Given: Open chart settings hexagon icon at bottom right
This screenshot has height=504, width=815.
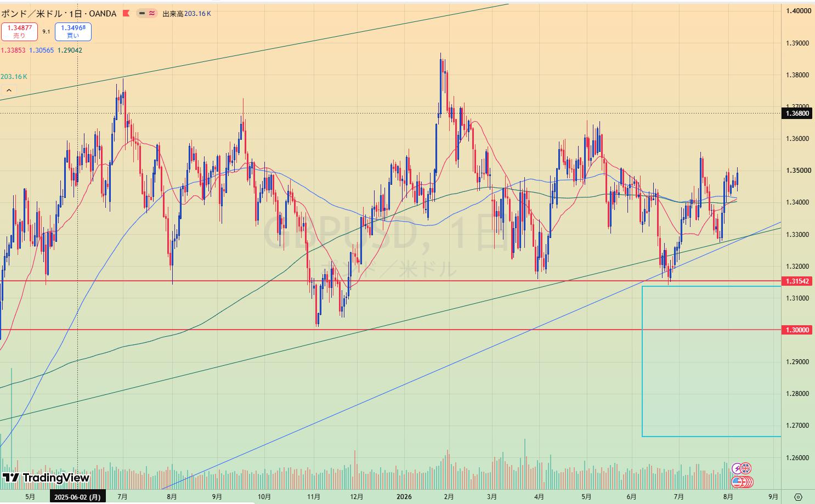Looking at the screenshot, I should pos(799,497).
